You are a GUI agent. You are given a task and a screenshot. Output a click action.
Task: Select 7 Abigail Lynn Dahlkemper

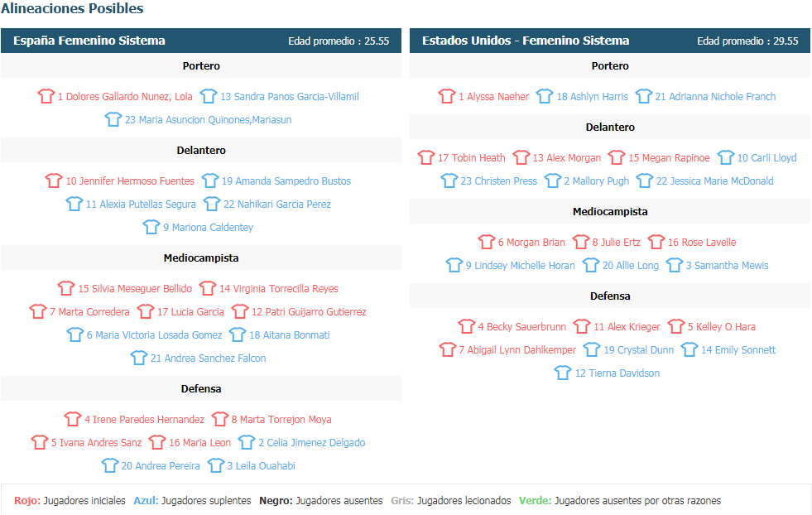517,349
